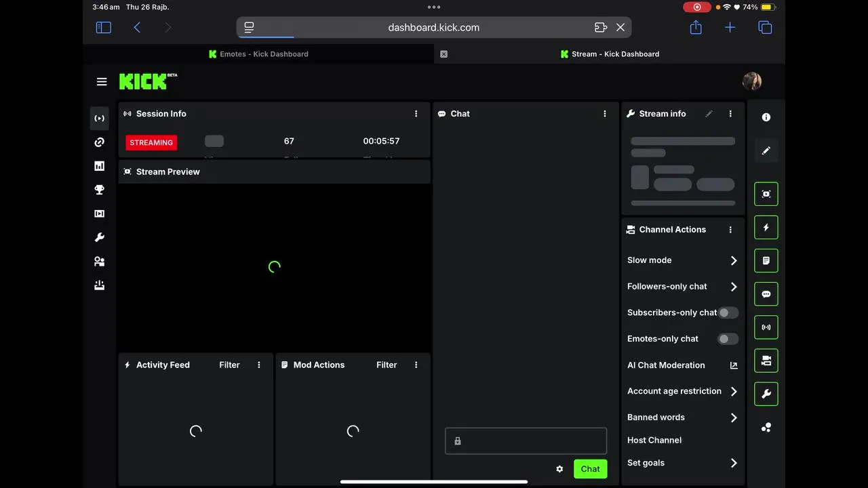Edit stream info with the pencil icon in the Stream info header

[x=709, y=114]
